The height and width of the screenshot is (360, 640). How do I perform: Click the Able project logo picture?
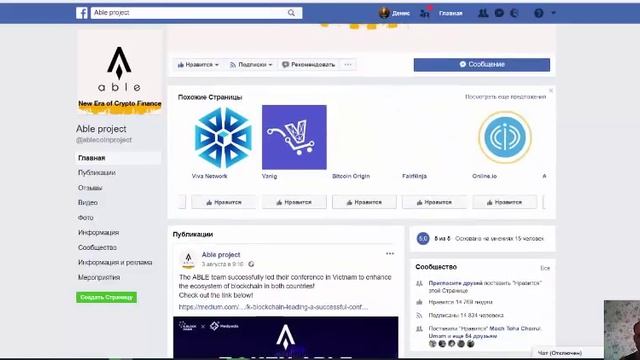click(120, 73)
